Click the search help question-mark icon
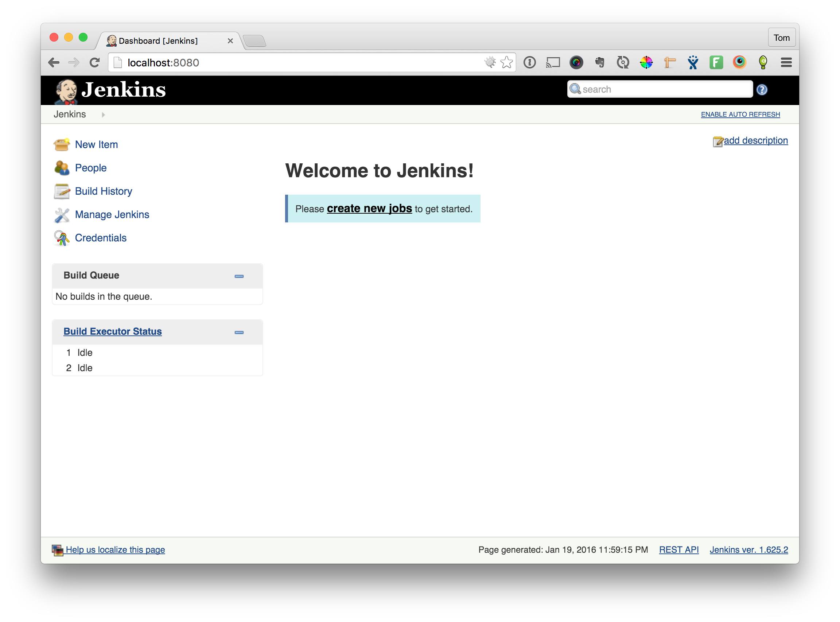 tap(762, 90)
